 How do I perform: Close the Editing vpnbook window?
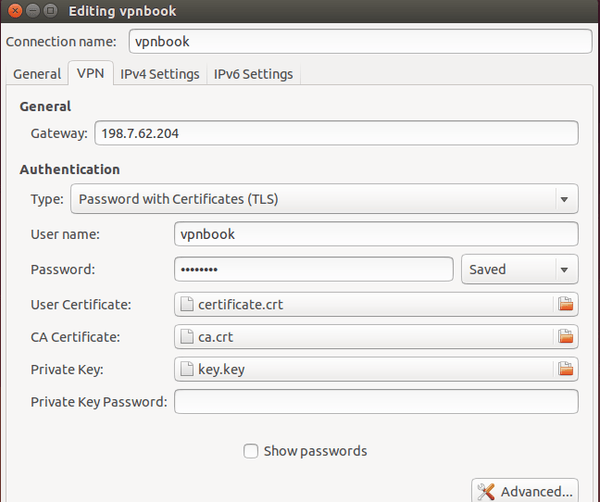tap(15, 11)
